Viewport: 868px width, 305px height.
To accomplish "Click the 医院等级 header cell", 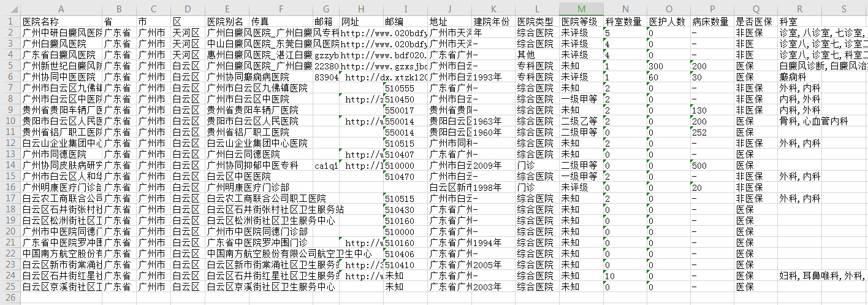I will tap(581, 21).
